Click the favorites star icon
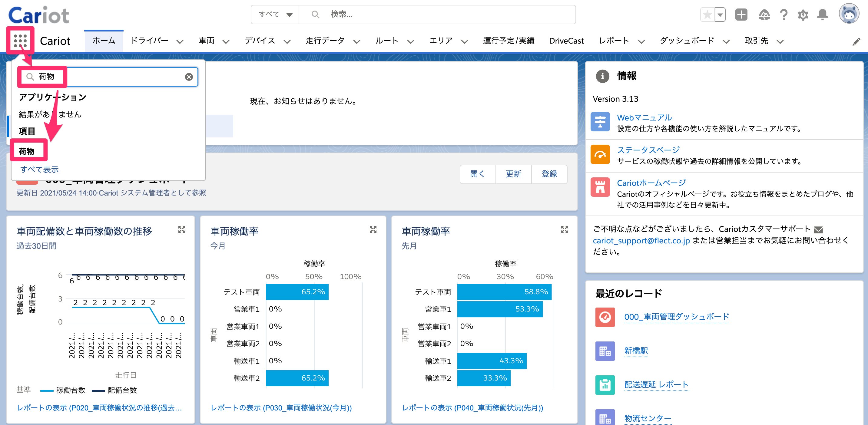 coord(707,15)
